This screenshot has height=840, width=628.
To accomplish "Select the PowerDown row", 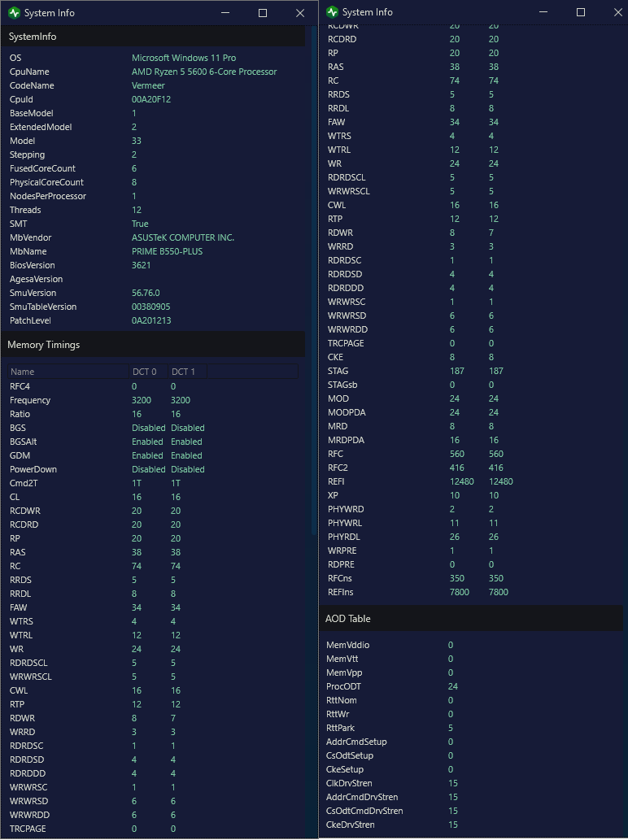I will 33,469.
